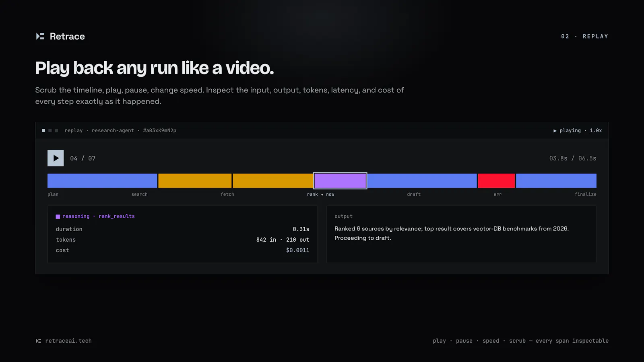Click the small Retrace icon in footer
This screenshot has width=644, height=362.
pyautogui.click(x=38, y=341)
